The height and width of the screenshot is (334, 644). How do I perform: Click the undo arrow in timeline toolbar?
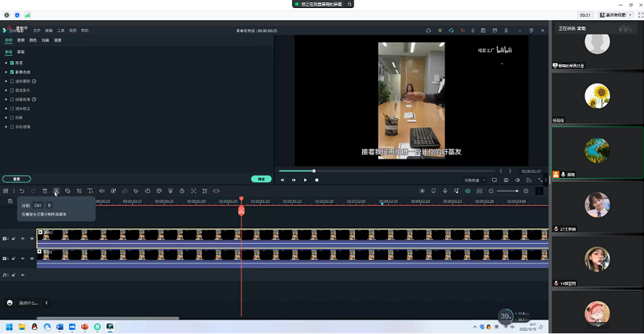point(23,191)
